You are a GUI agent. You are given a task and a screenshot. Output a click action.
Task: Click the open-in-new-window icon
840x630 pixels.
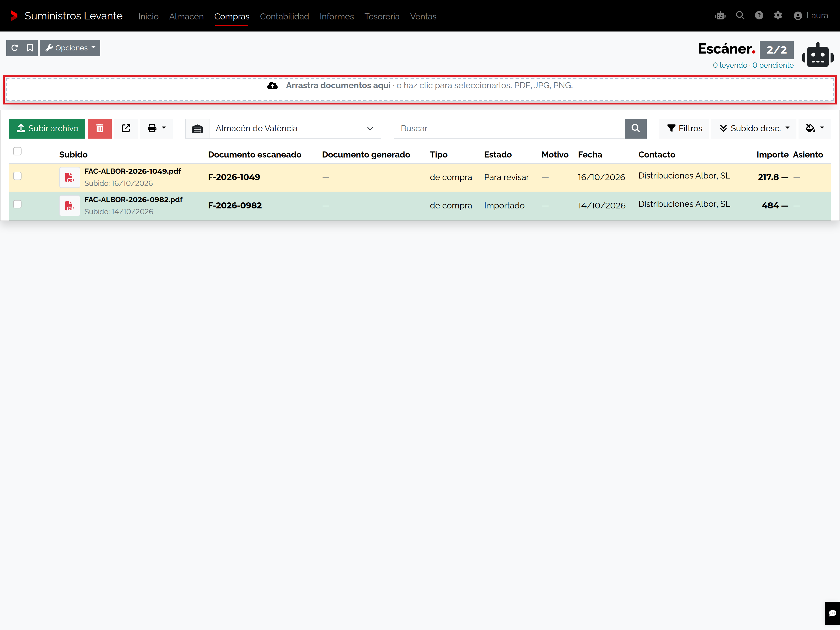[x=126, y=128]
